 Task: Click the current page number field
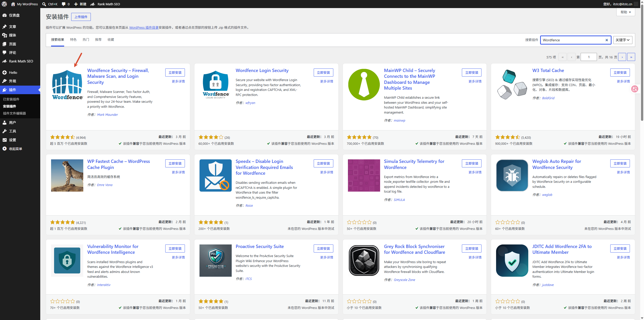click(x=589, y=57)
